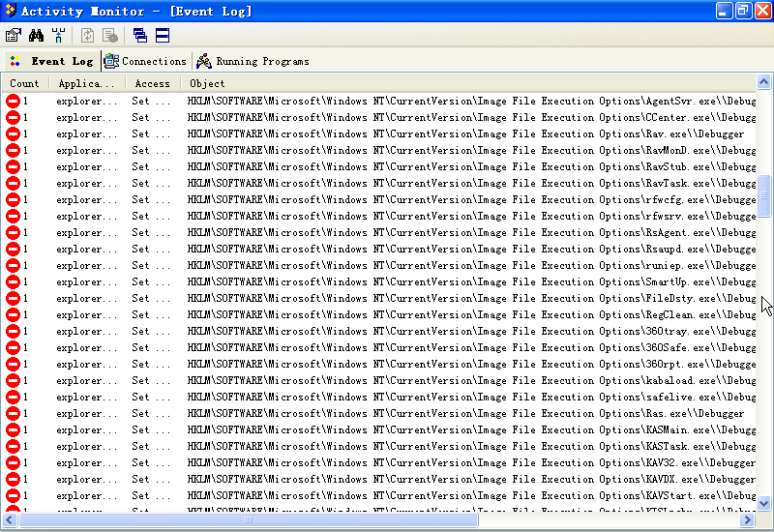Sort by the Object column header
This screenshot has width=774, height=532.
tap(468, 83)
